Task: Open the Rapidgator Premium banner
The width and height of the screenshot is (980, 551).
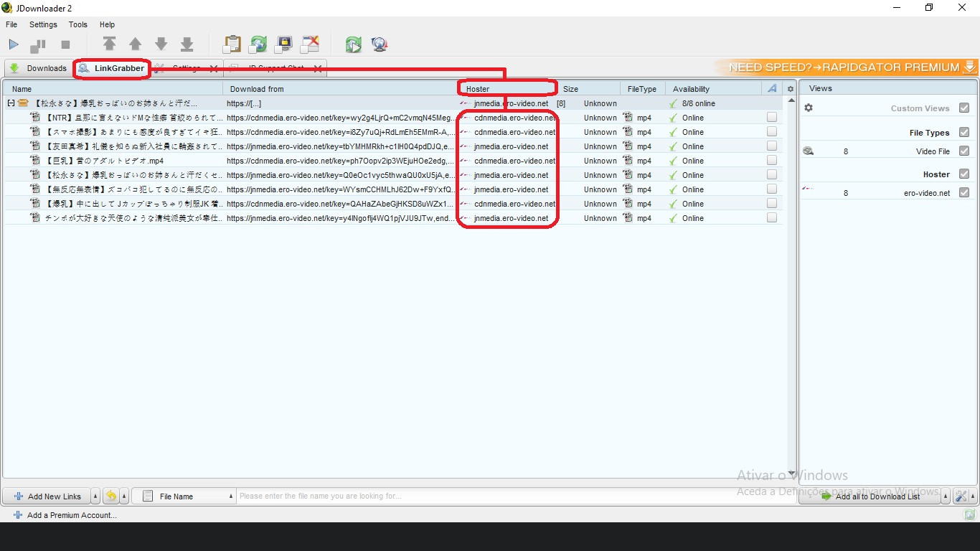Action: click(x=847, y=67)
